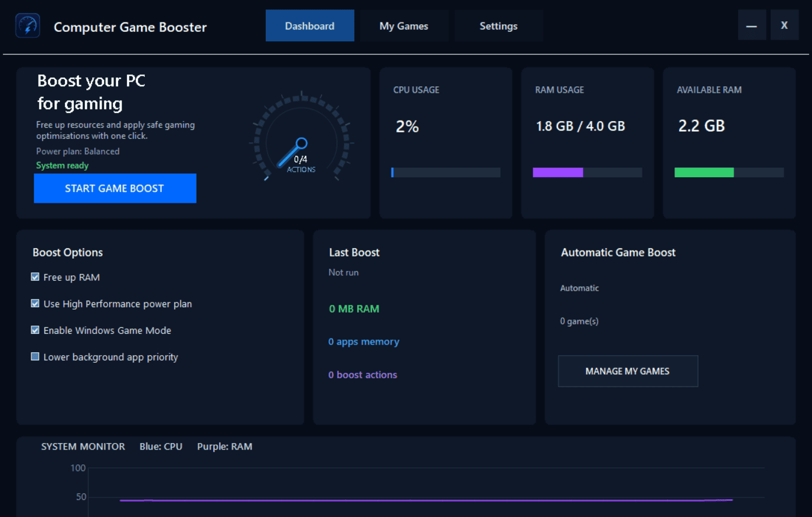Screen dimensions: 812x517
Task: Click the AVAILABLE RAM card label
Action: pos(709,90)
